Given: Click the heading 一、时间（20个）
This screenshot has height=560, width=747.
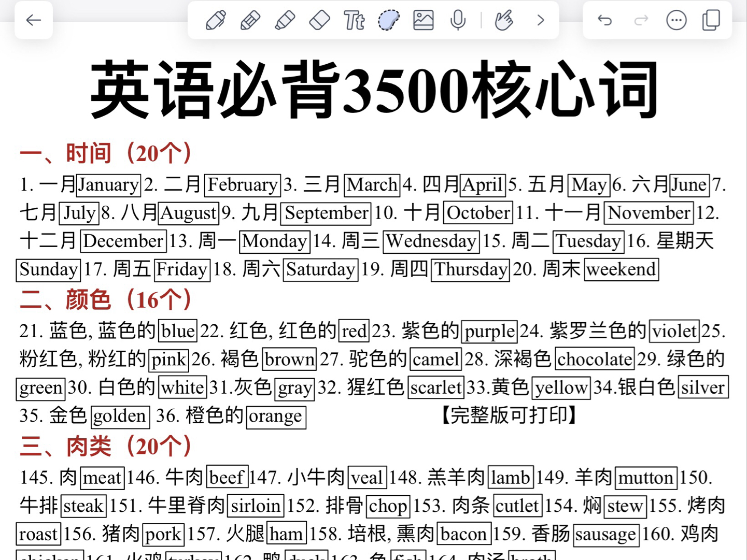Looking at the screenshot, I should pyautogui.click(x=106, y=153).
